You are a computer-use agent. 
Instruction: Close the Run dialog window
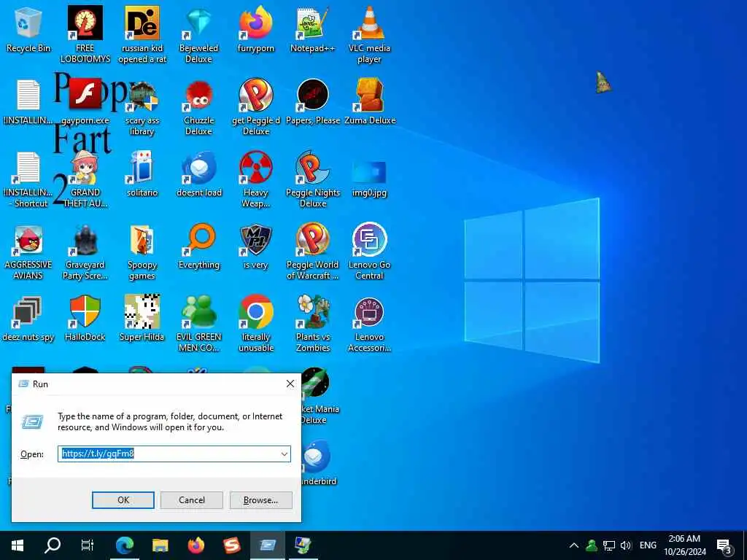tap(290, 384)
